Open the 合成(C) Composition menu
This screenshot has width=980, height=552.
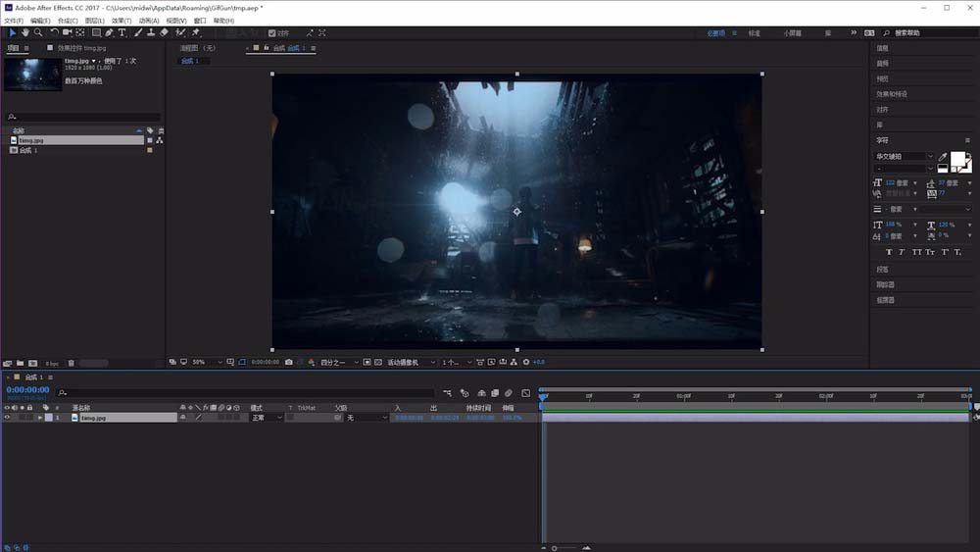(68, 21)
